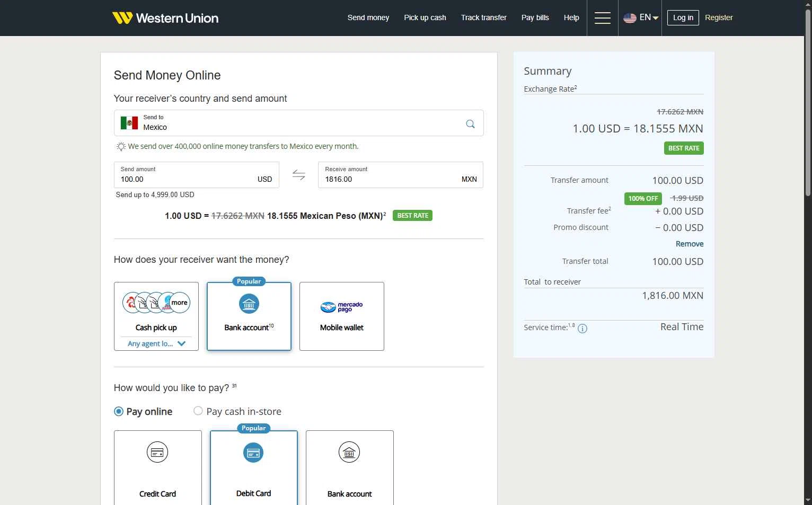Click the '1.00 USD = 18.1555 MXN' summary rate
The image size is (812, 505).
click(x=638, y=129)
